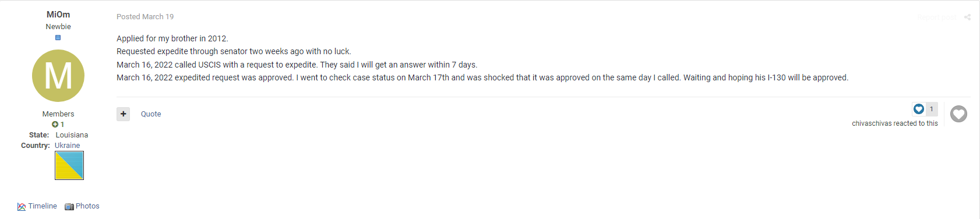Click the faint Report post link
The height and width of the screenshot is (219, 980).
point(936,17)
